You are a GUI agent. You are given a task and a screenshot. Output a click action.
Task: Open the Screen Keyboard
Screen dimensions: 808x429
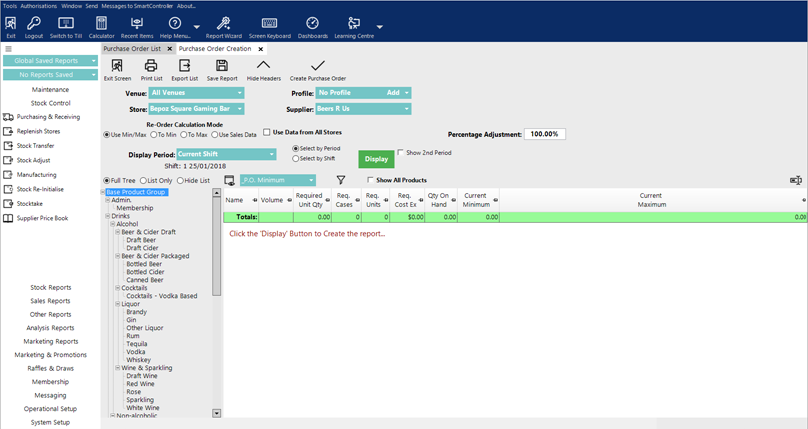(x=269, y=24)
